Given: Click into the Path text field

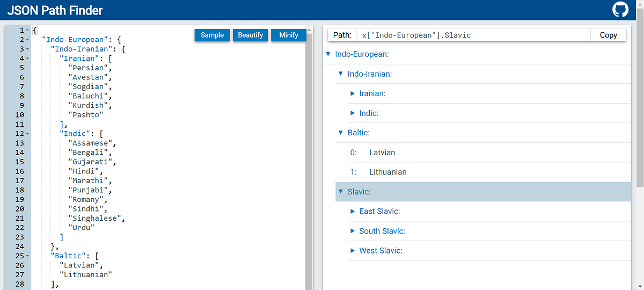Looking at the screenshot, I should tap(474, 35).
